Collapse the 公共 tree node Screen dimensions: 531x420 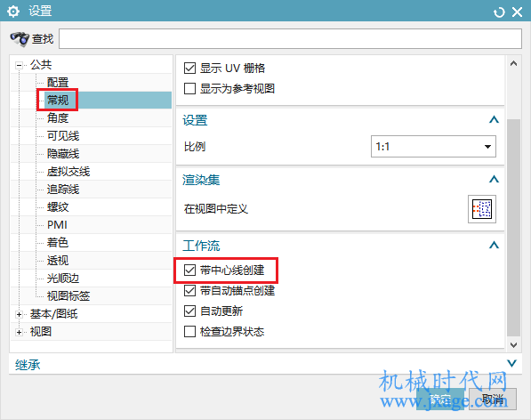(20, 65)
